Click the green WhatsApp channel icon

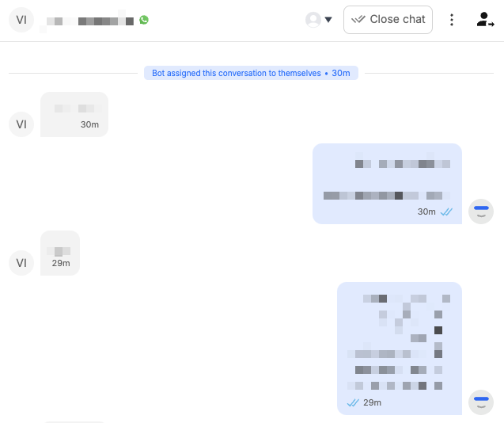click(x=144, y=20)
